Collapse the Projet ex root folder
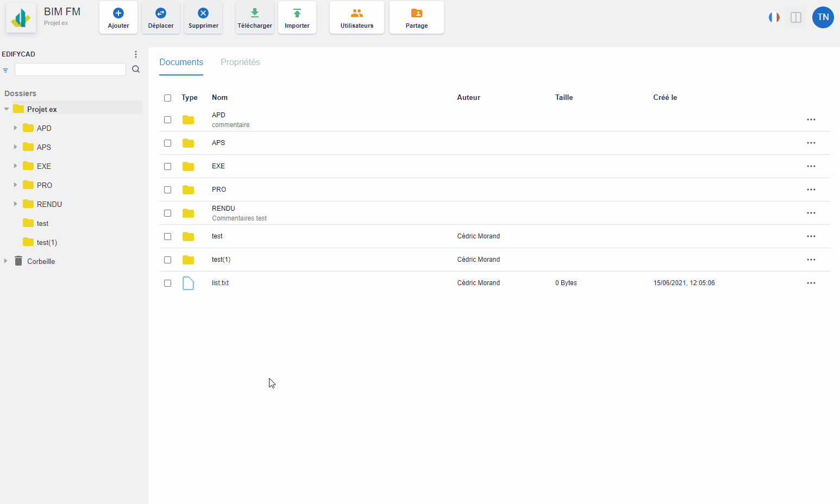This screenshot has width=840, height=504. [x=7, y=109]
